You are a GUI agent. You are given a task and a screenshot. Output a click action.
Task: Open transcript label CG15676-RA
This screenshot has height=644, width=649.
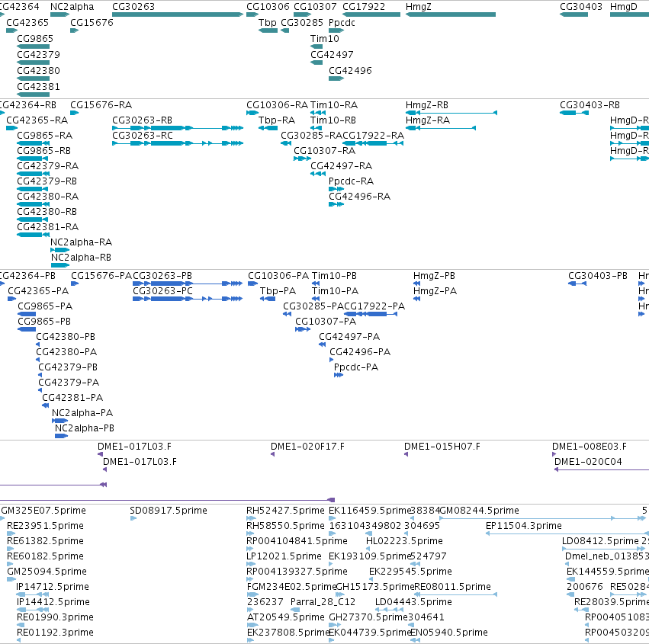101,104
